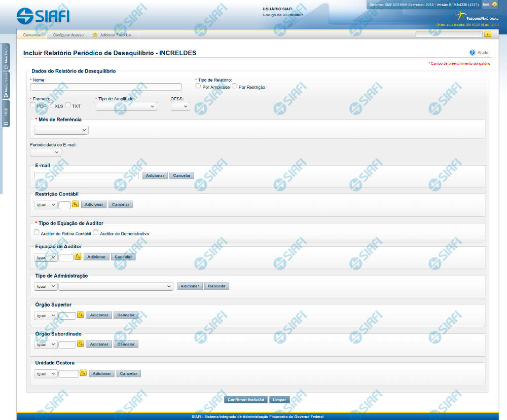Click the Órgão Superior search magnifier icon
507x420 pixels.
80,315
